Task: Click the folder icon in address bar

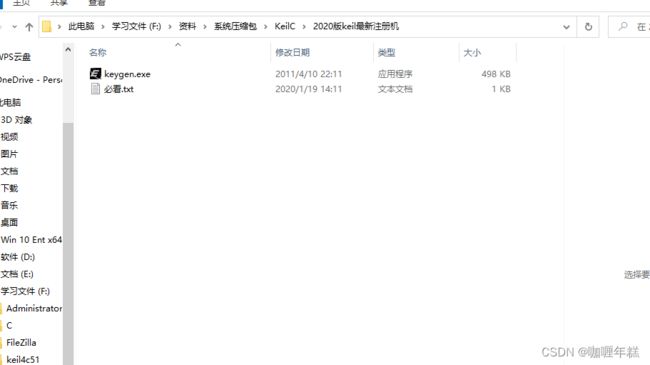Action: coord(47,27)
